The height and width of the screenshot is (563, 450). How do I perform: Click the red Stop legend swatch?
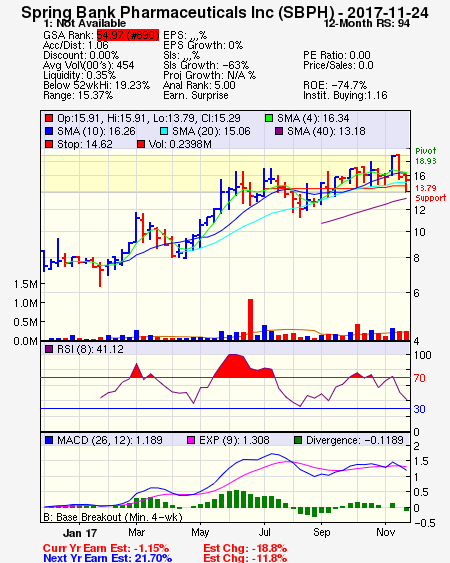49,144
